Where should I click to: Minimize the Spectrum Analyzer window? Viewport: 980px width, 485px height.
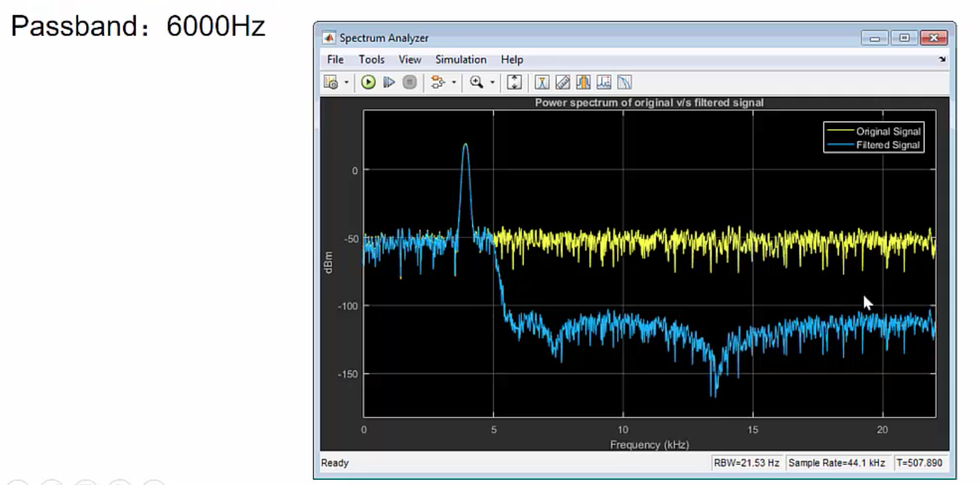tap(875, 38)
